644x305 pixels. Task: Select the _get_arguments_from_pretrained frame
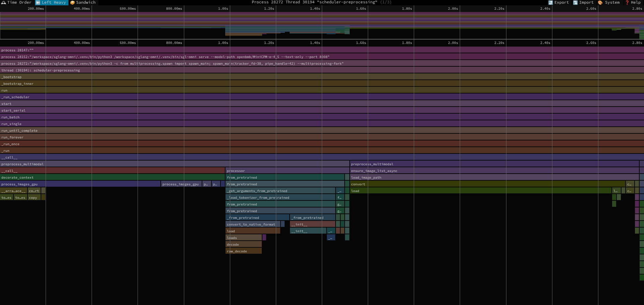(280, 191)
